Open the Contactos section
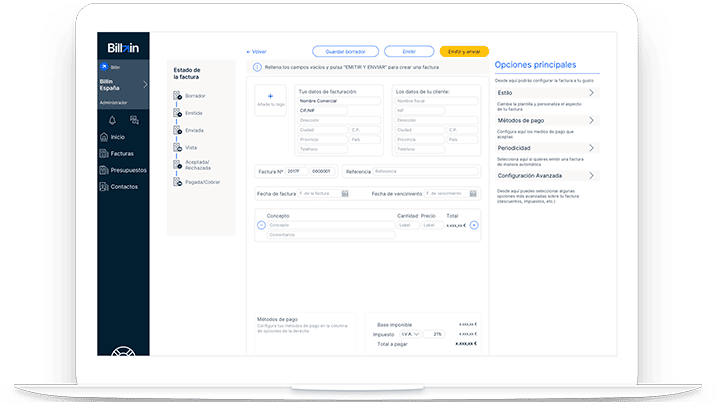The width and height of the screenshot is (716, 402). (x=119, y=186)
